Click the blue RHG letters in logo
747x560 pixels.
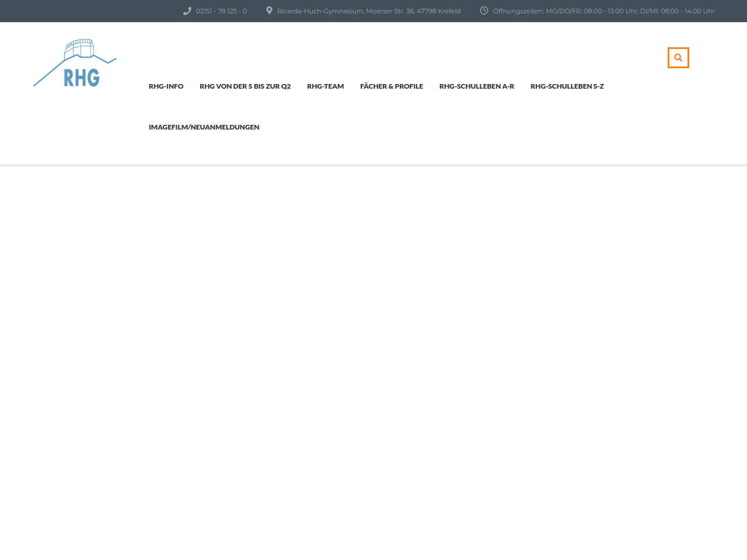point(81,78)
